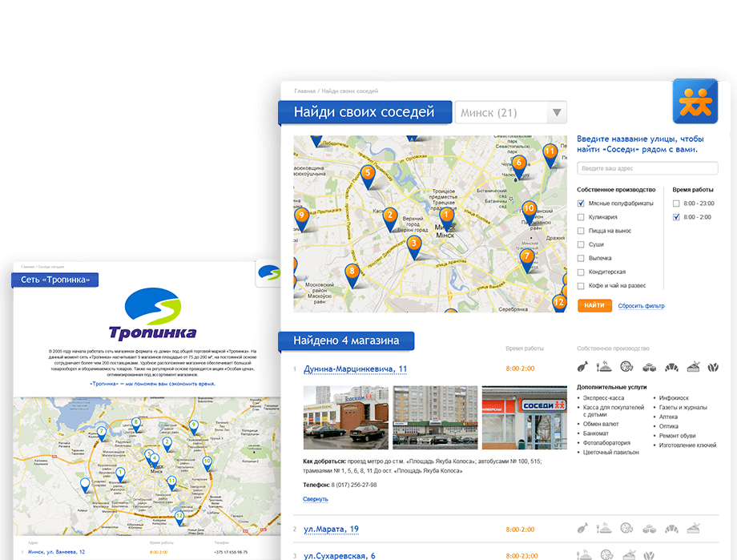Click the culinary dish icon in Дунина-Марцинкевича row
The width and height of the screenshot is (737, 560).
(x=604, y=367)
